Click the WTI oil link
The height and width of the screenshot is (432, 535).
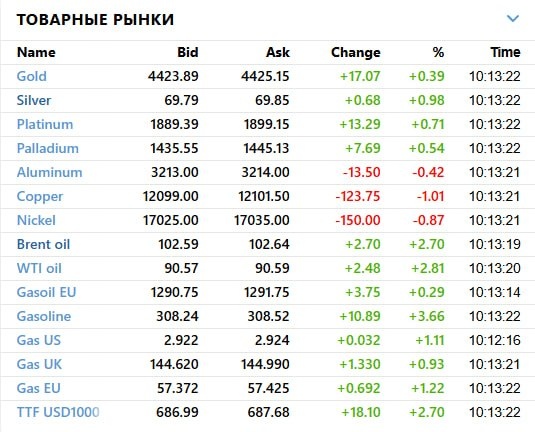tap(39, 268)
